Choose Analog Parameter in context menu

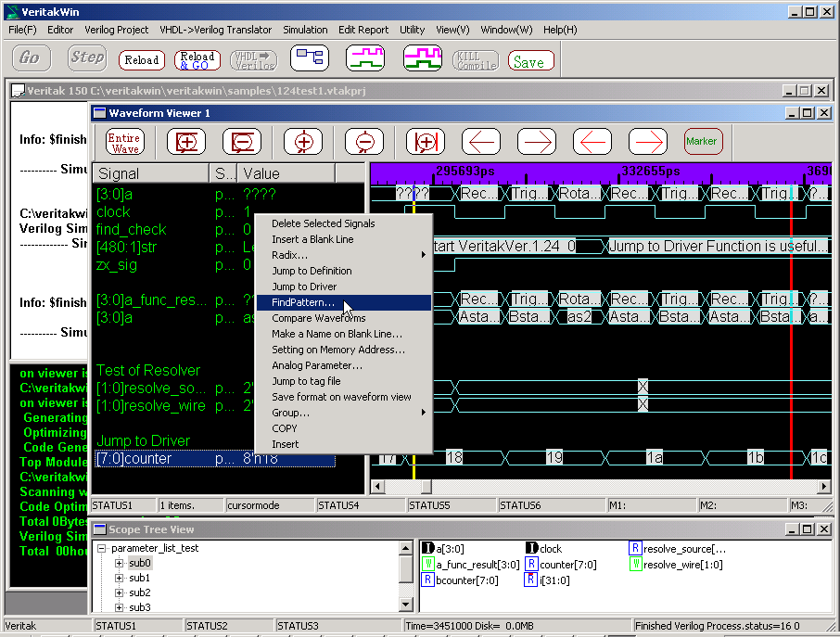click(344, 365)
